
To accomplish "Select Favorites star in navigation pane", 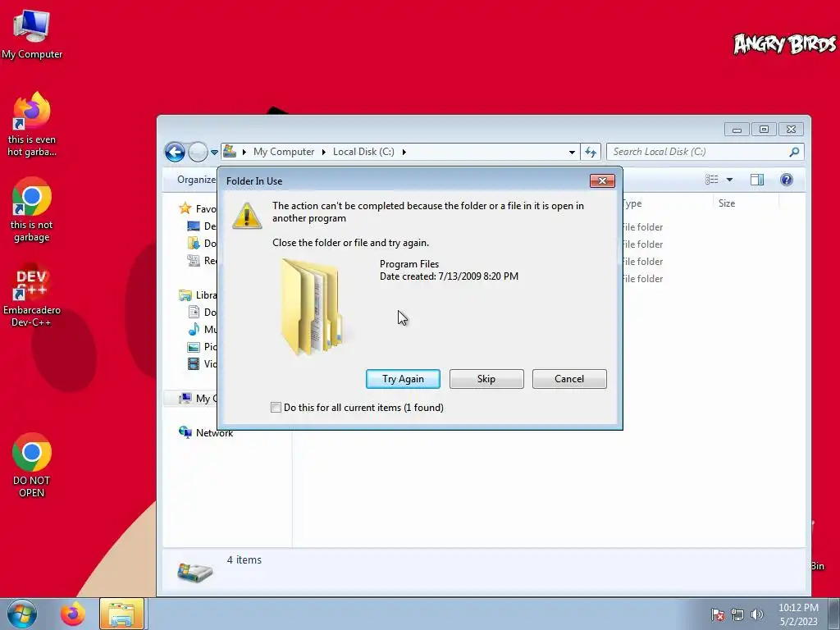I will (x=185, y=208).
